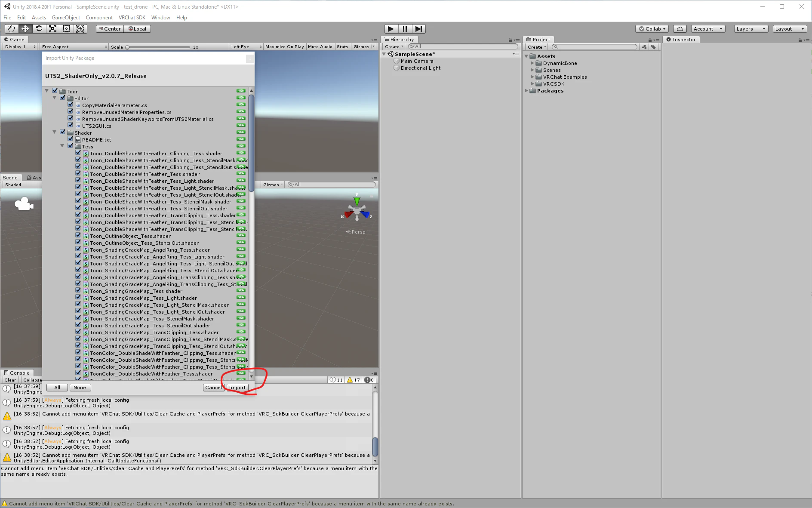
Task: Click the green Y-axis cone on scene gizmo
Action: tap(357, 201)
